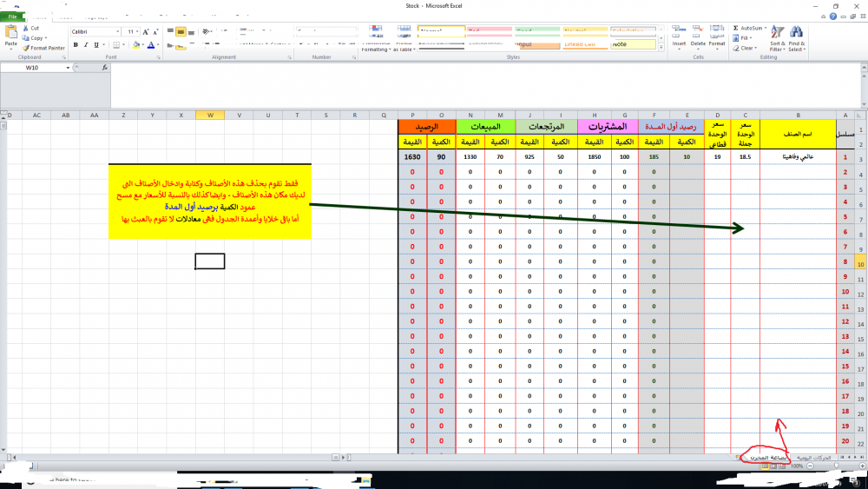Open Find & Select binoculars menu
This screenshot has height=489, width=868.
click(797, 38)
